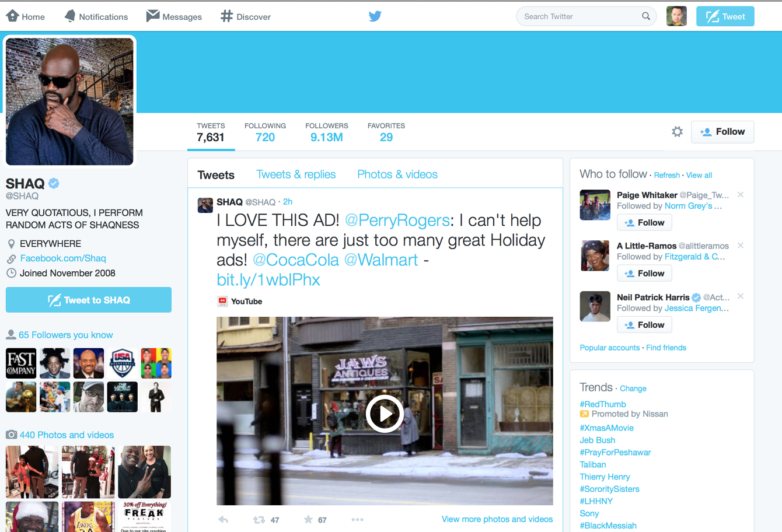Open the @PerryRogers mention
This screenshot has height=532, width=782.
click(x=397, y=220)
